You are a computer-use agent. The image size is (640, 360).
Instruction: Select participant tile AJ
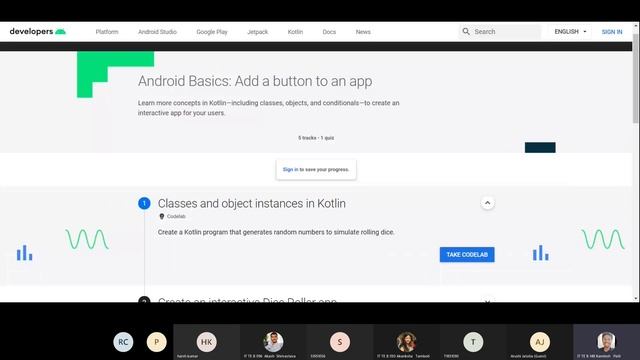[540, 342]
